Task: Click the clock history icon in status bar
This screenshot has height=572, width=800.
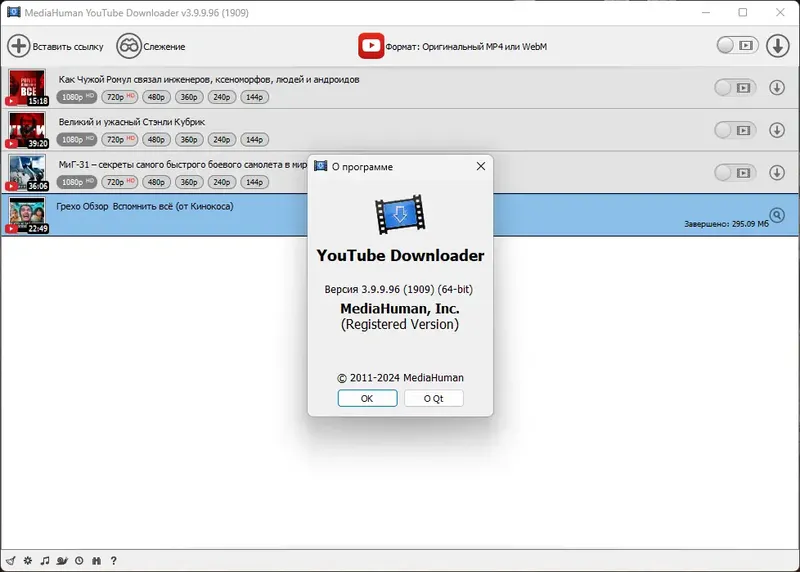Action: tap(79, 561)
